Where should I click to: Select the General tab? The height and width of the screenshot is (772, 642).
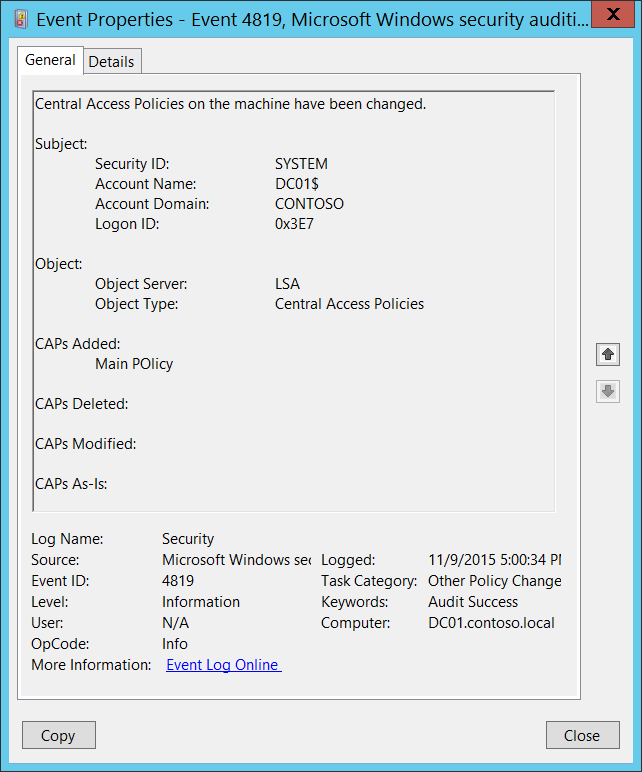50,60
